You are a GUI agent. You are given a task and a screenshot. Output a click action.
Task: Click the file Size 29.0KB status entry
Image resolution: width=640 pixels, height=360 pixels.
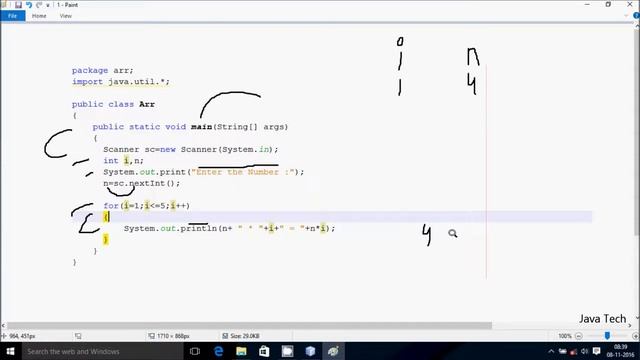[x=241, y=336]
